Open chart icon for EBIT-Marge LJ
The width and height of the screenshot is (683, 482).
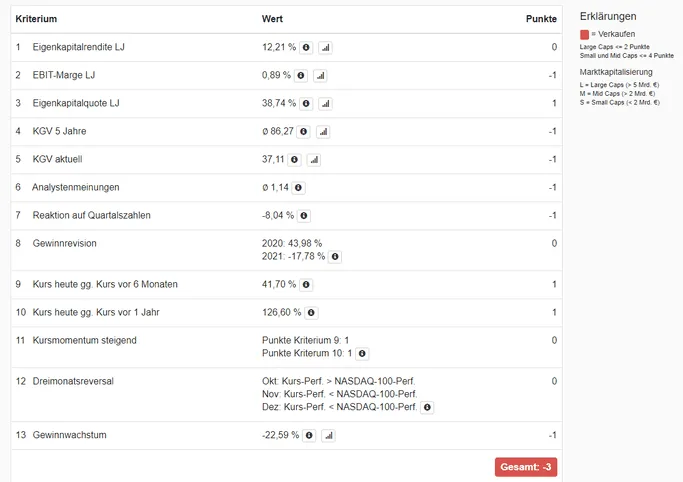(320, 75)
